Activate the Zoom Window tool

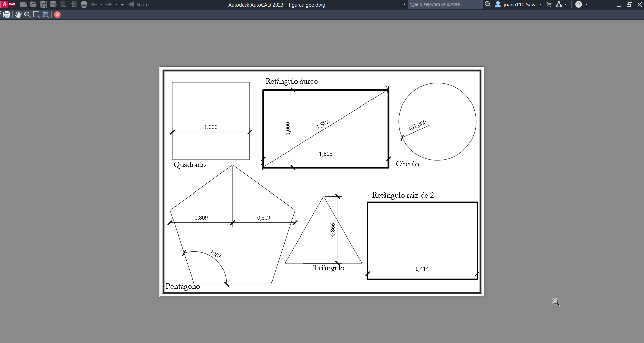pos(37,15)
